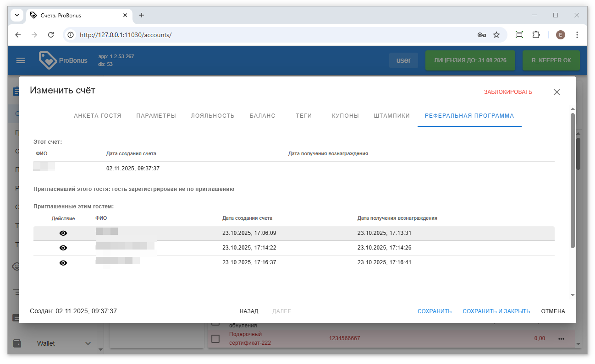Open the three-dot menu for certificate row
The image size is (595, 364).
pyautogui.click(x=561, y=339)
